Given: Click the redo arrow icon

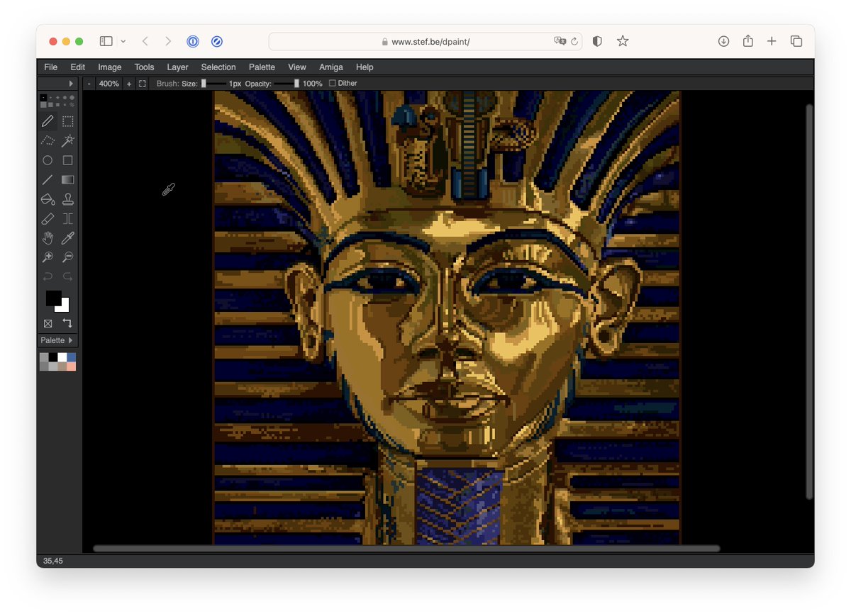Looking at the screenshot, I should click(x=67, y=276).
